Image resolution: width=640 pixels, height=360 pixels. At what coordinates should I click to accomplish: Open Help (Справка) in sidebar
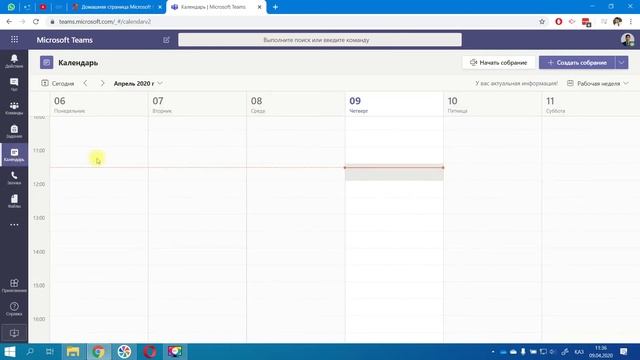pyautogui.click(x=14, y=309)
